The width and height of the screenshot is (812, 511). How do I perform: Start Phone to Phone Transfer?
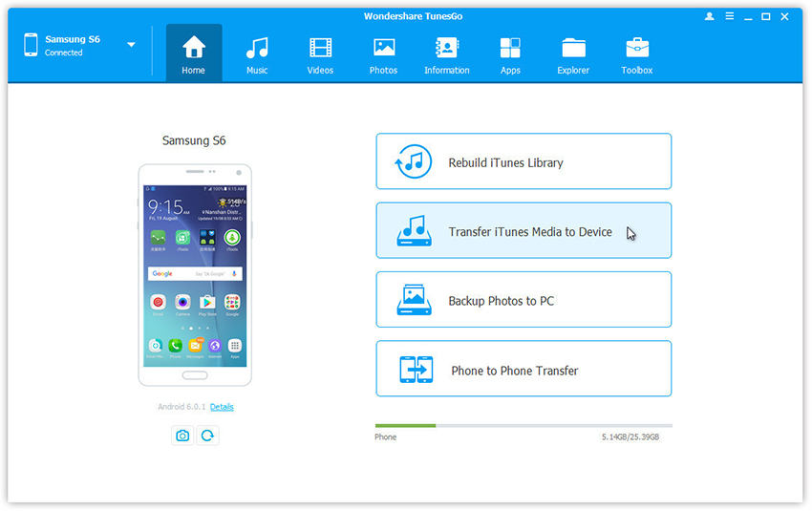point(524,369)
